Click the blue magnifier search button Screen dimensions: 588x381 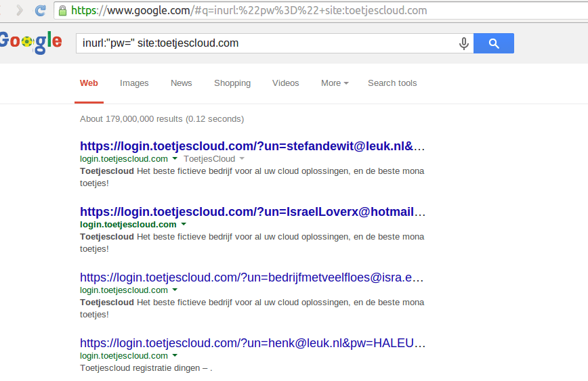coord(493,43)
